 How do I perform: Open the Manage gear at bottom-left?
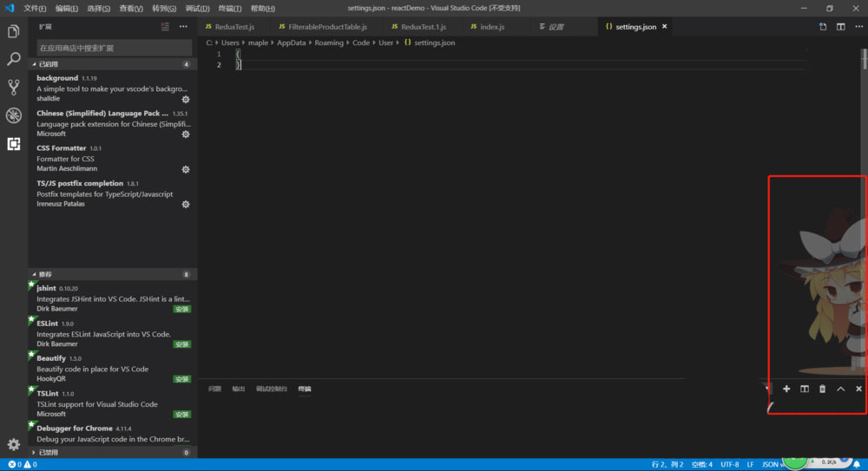coord(13,444)
